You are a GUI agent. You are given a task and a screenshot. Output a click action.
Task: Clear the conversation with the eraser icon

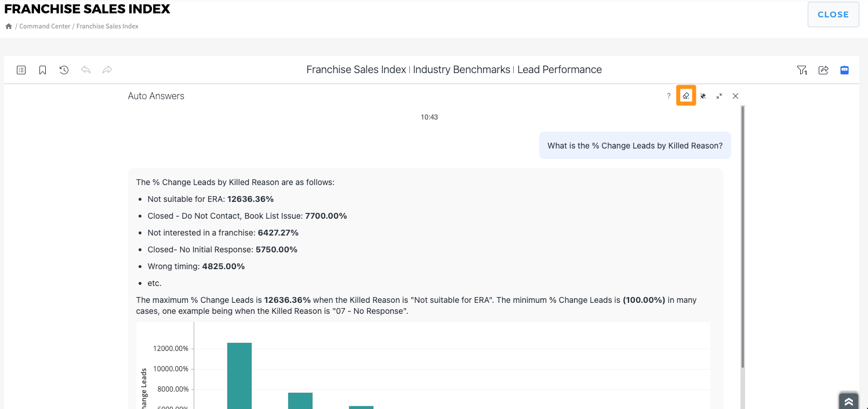pos(686,96)
